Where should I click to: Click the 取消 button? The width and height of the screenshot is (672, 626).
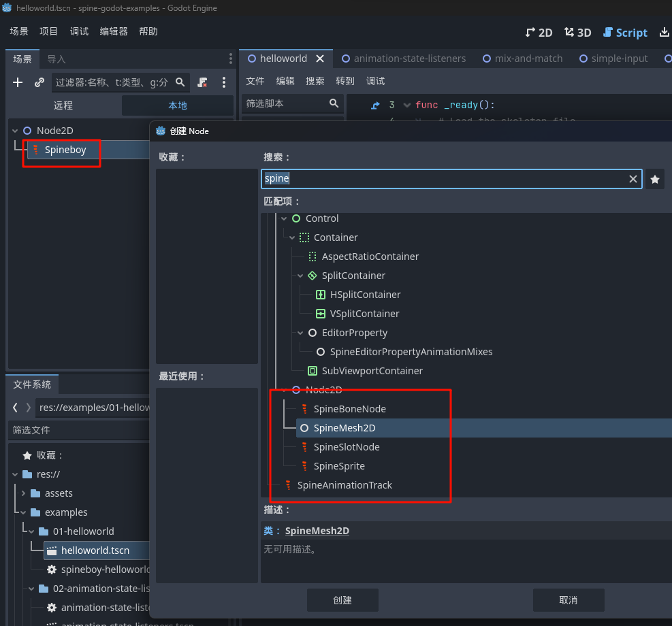point(569,600)
